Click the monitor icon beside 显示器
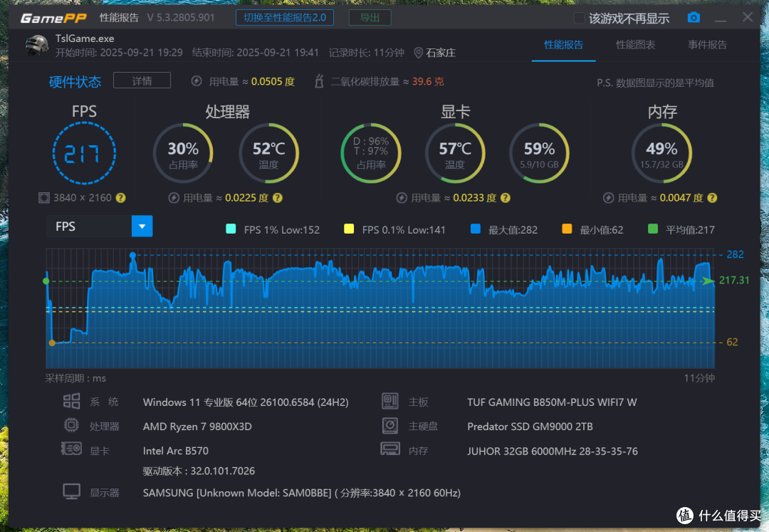Image resolution: width=769 pixels, height=532 pixels. point(72,491)
